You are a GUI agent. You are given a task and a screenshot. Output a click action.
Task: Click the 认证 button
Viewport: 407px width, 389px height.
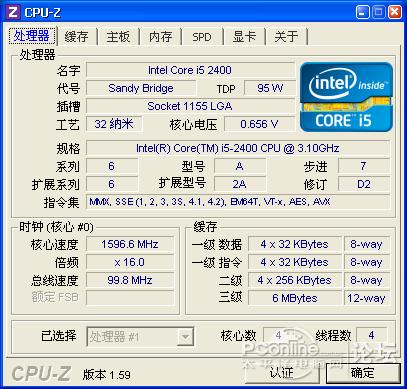click(282, 373)
